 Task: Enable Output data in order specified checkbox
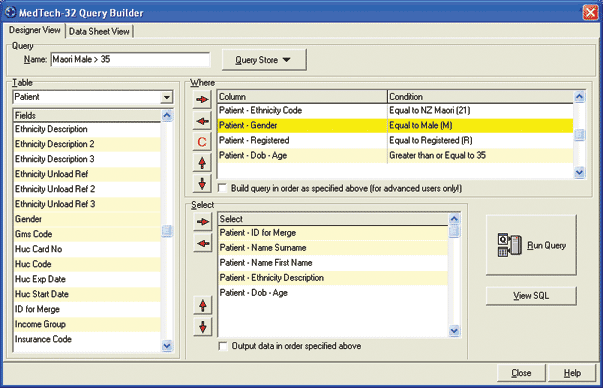click(x=223, y=346)
